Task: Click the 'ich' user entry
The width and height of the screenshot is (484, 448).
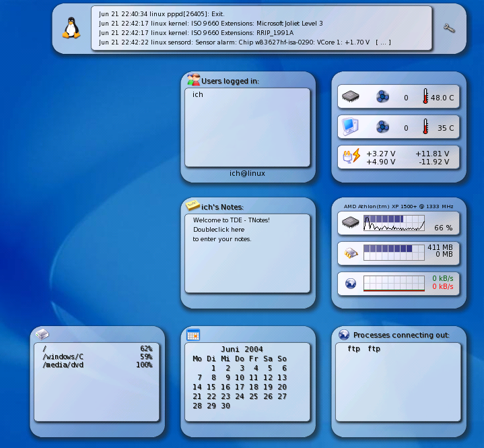Action: click(x=198, y=94)
